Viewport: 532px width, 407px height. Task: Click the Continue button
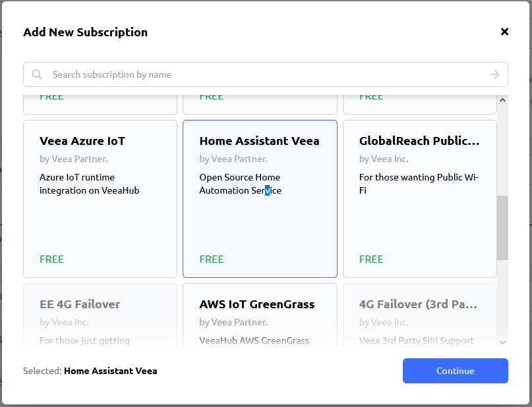[x=456, y=371]
